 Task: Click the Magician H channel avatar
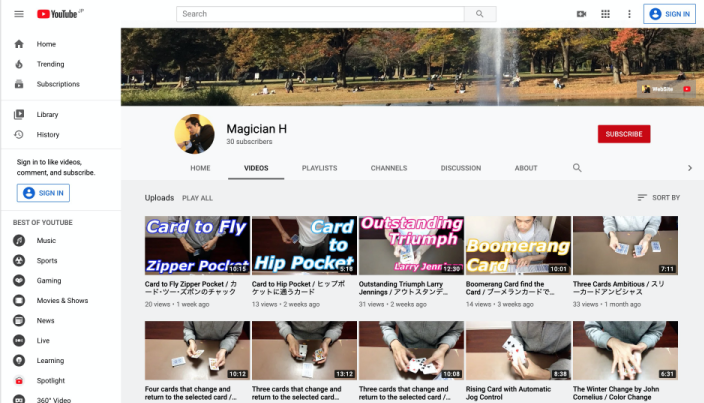[194, 134]
